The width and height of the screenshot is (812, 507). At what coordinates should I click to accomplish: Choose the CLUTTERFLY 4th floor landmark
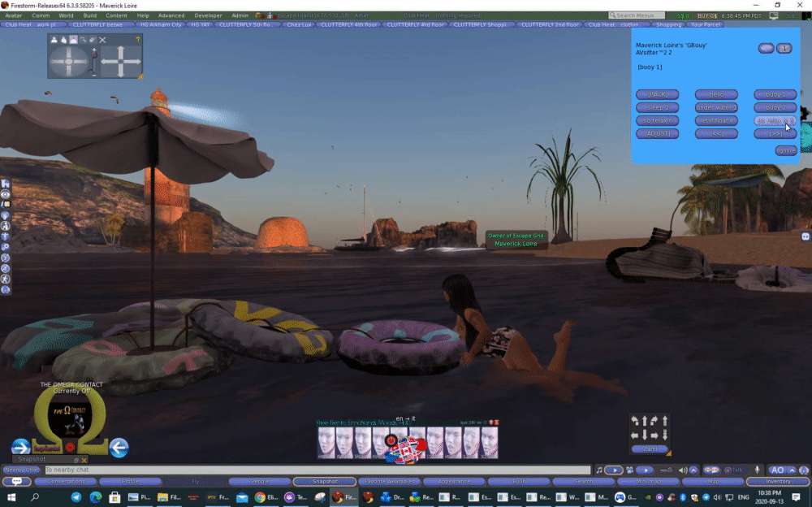(348, 24)
